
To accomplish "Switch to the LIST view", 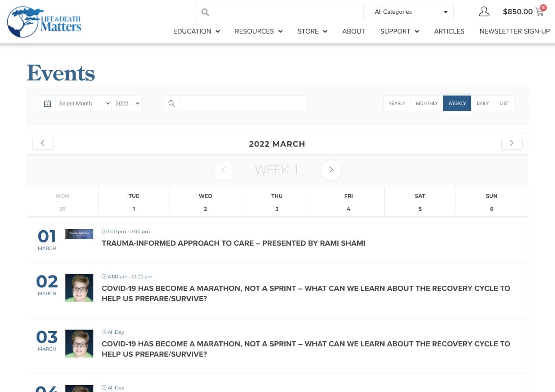I will [x=504, y=103].
